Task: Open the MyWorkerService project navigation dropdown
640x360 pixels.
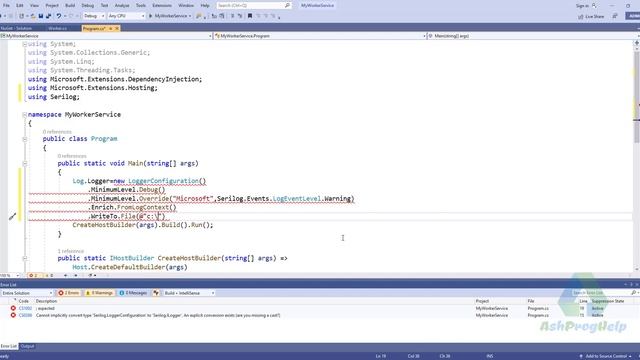Action: [107, 36]
